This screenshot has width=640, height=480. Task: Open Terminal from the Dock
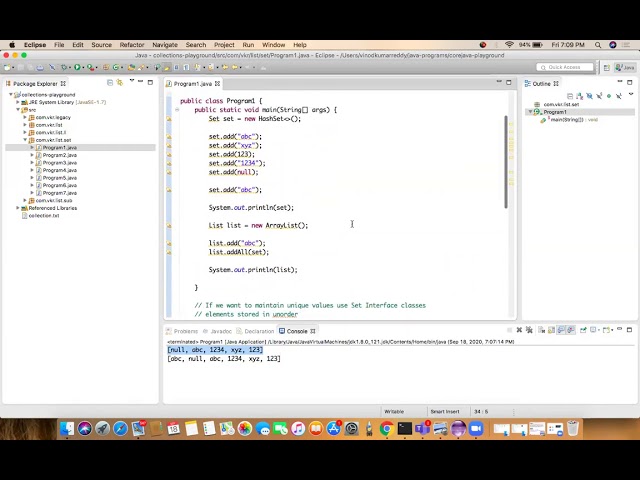pos(404,429)
